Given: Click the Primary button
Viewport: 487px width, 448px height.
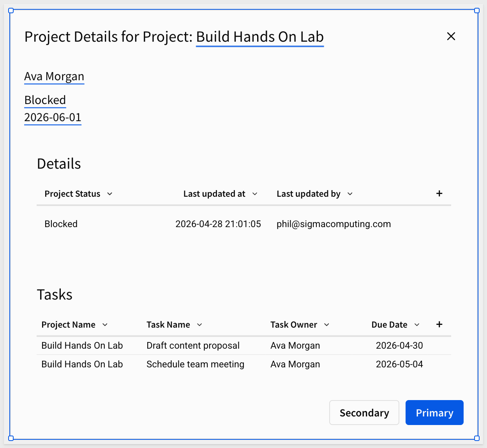Looking at the screenshot, I should (434, 413).
